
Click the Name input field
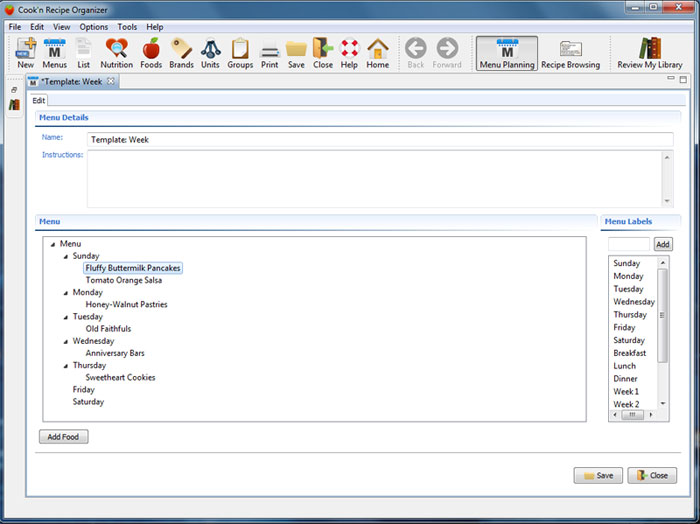[380, 140]
